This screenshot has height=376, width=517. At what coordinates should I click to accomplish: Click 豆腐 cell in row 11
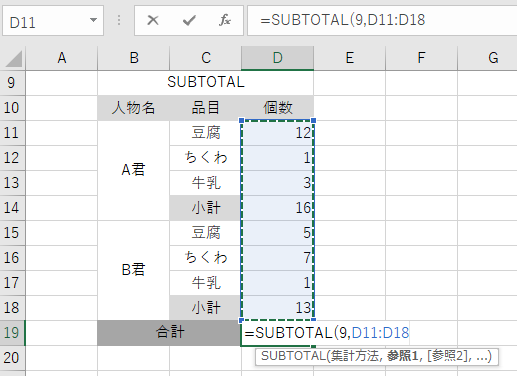point(206,133)
